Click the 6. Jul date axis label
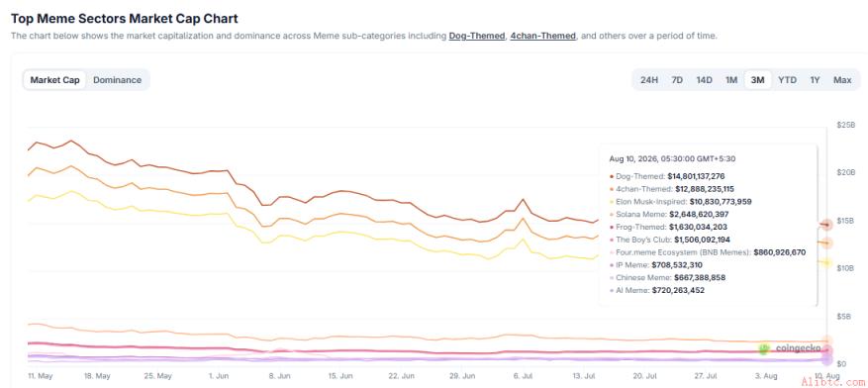The image size is (868, 388). 522,376
